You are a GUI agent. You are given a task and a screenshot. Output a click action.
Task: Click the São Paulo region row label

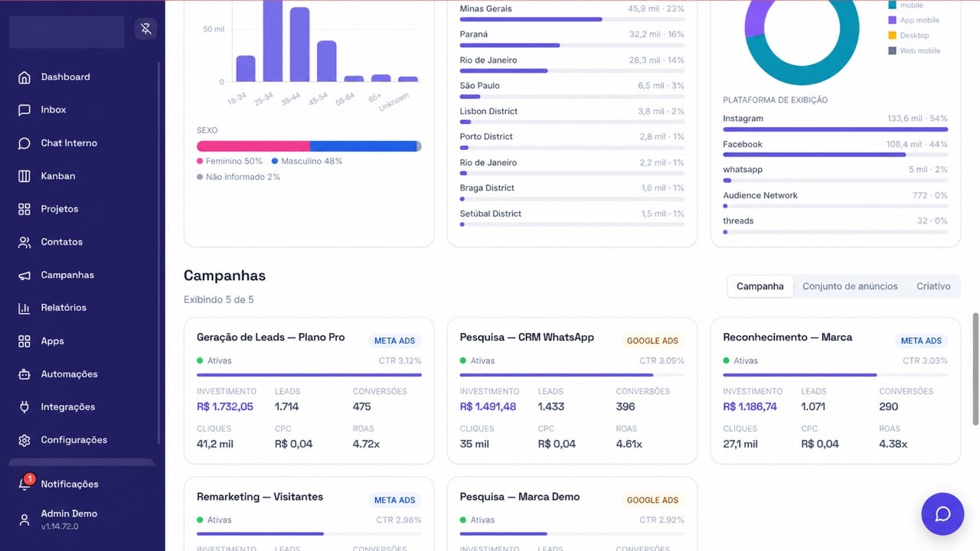480,86
